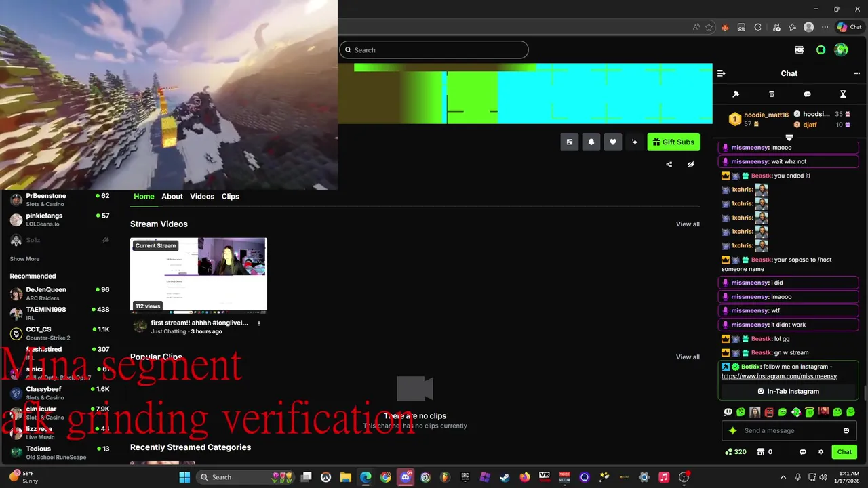The height and width of the screenshot is (488, 868).
Task: Open PrBeenstone channel in sidebar
Action: pos(60,199)
